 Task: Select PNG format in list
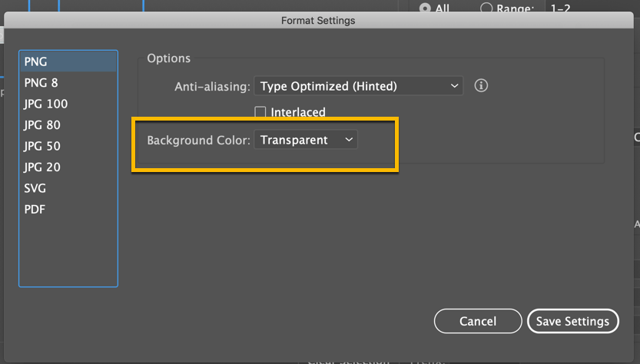pos(68,62)
